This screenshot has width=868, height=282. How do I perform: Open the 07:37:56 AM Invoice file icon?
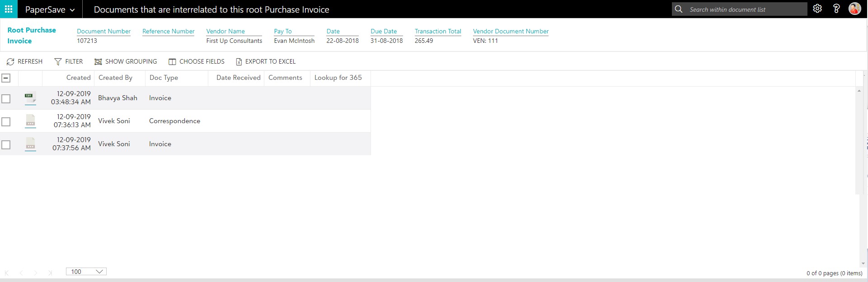coord(30,144)
